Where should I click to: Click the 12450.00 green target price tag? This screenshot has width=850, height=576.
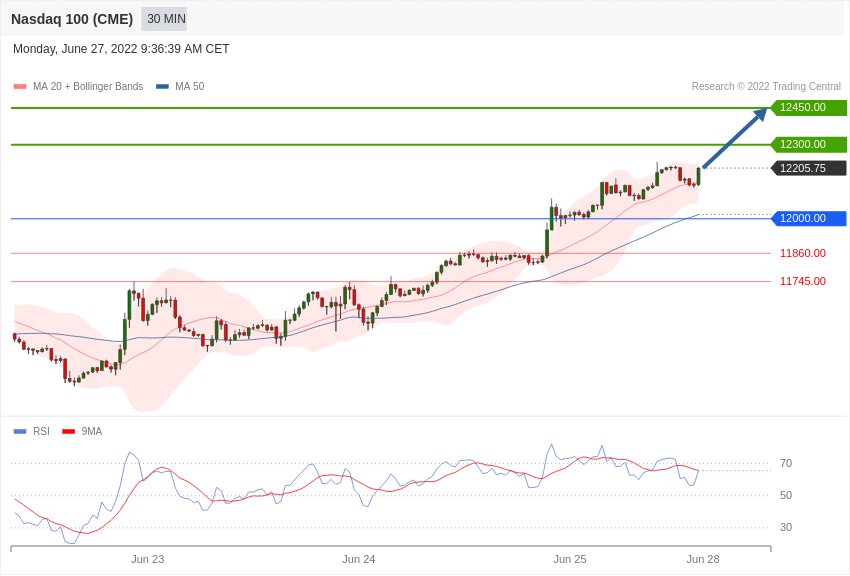tap(808, 107)
